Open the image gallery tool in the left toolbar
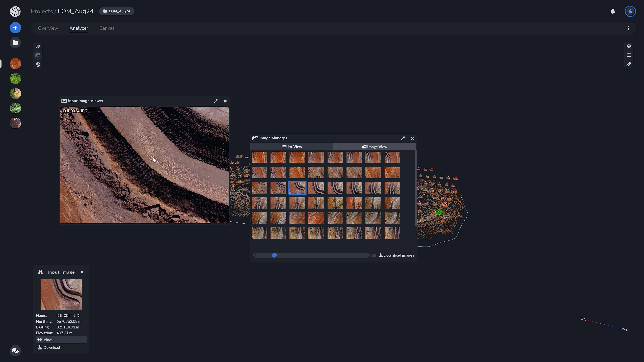 coord(38,55)
